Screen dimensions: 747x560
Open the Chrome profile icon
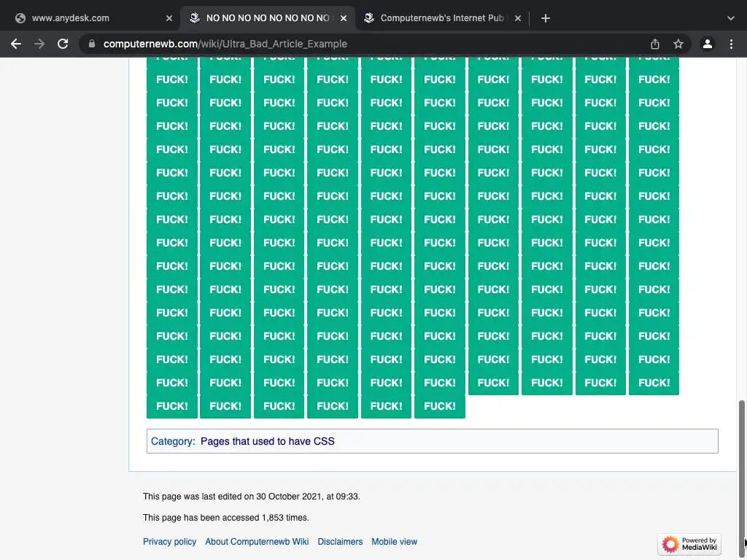click(x=707, y=44)
